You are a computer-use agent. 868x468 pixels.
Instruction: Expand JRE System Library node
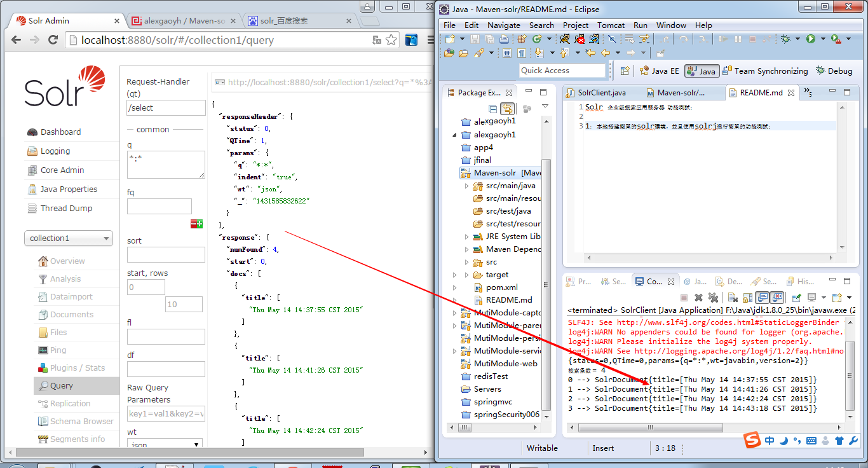pyautogui.click(x=466, y=237)
